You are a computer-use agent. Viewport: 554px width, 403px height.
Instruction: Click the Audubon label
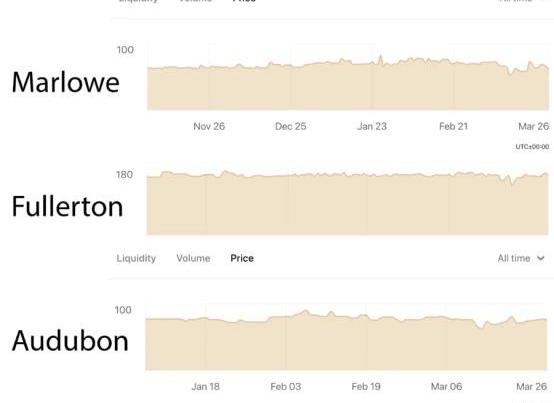pos(70,340)
